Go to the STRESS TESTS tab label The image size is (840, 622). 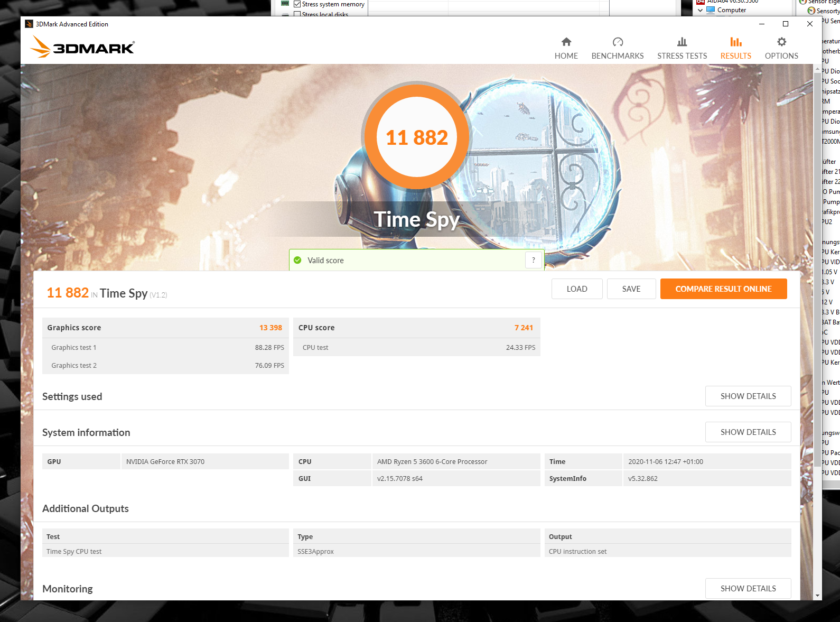pyautogui.click(x=682, y=55)
